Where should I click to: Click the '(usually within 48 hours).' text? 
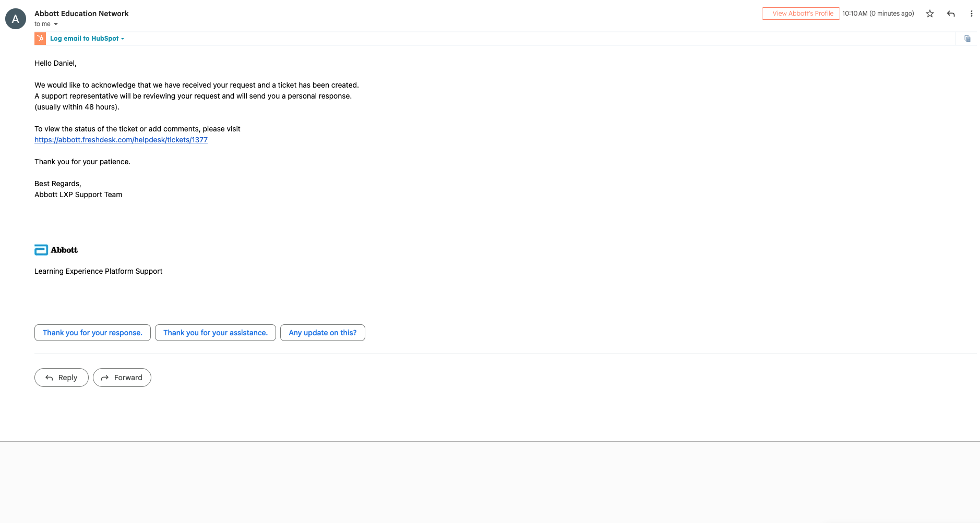77,107
